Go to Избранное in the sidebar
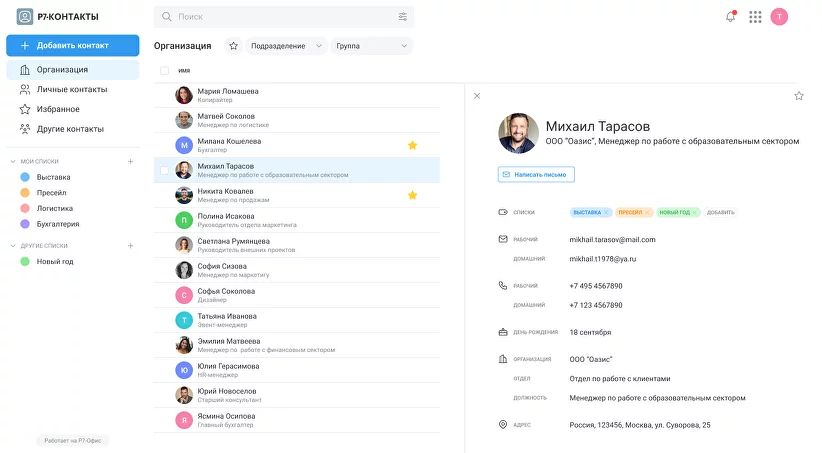 (x=58, y=109)
